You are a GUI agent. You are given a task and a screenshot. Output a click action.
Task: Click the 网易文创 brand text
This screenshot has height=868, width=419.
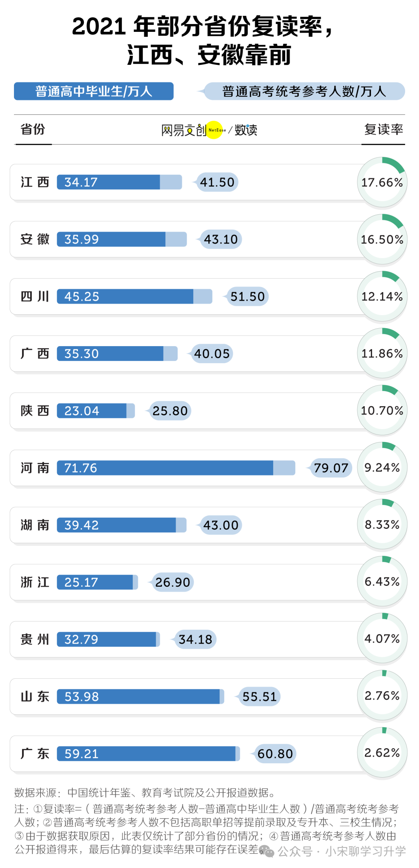point(184,130)
